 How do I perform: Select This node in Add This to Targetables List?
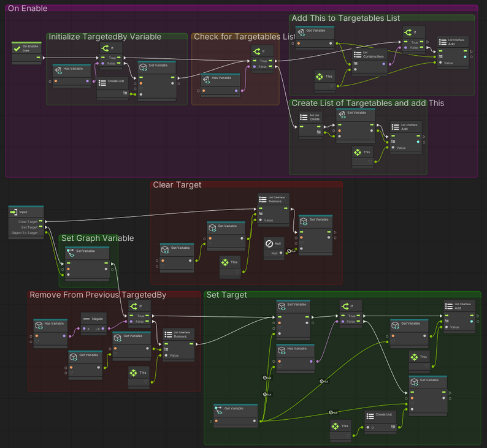click(x=324, y=82)
